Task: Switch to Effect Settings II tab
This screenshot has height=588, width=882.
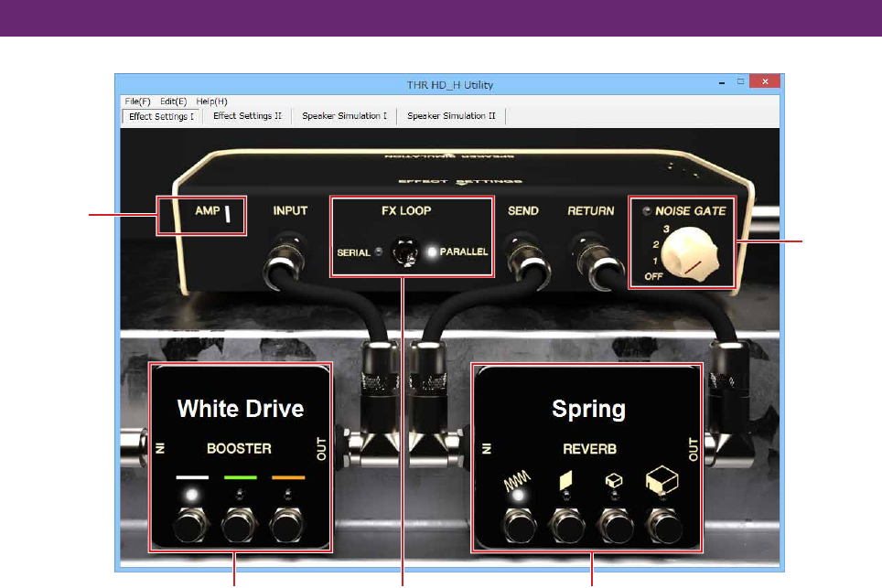Action: pyautogui.click(x=247, y=116)
